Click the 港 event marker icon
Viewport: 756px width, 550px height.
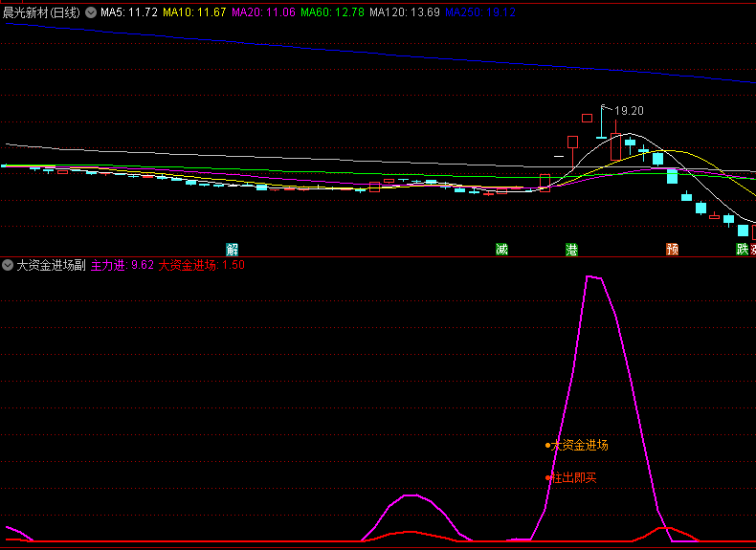coord(571,250)
